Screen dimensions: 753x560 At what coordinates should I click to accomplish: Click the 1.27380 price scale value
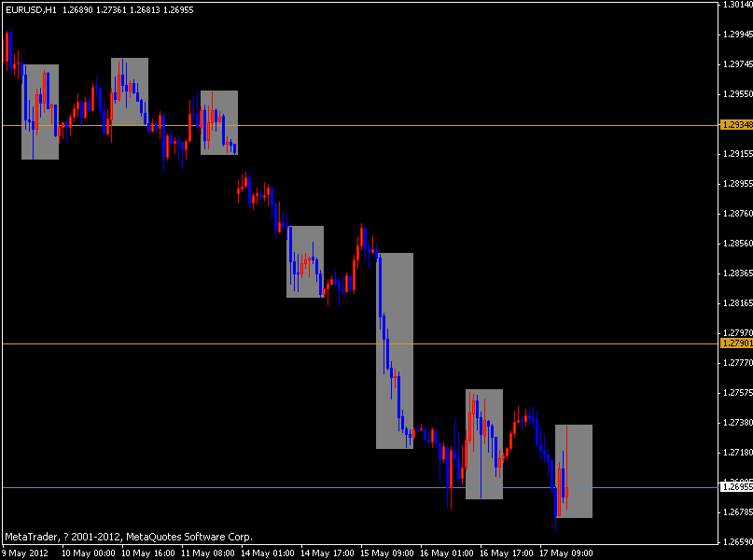point(738,423)
